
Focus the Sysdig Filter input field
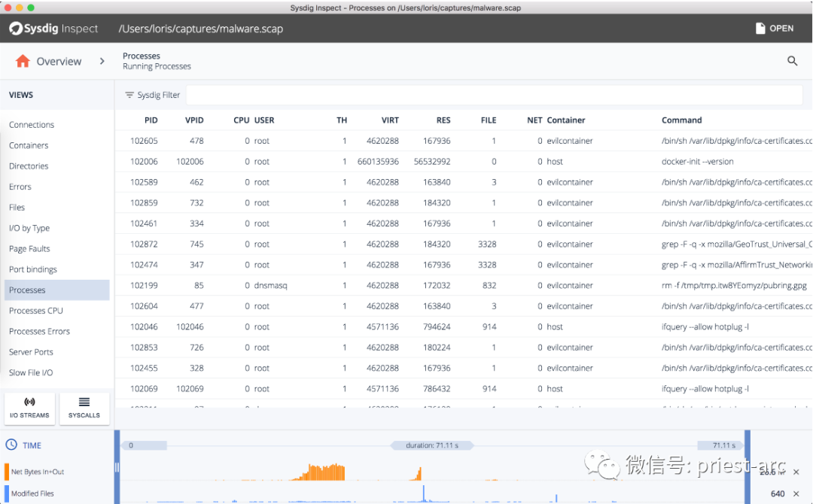(x=494, y=95)
